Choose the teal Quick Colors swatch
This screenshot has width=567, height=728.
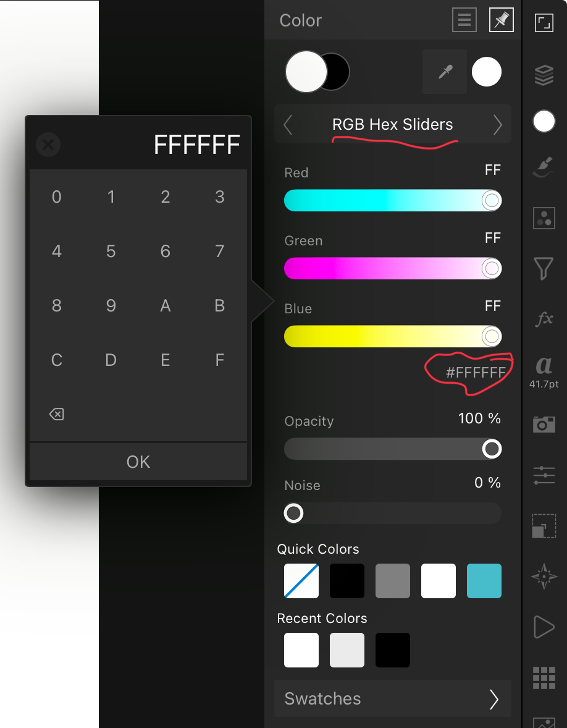click(x=484, y=581)
